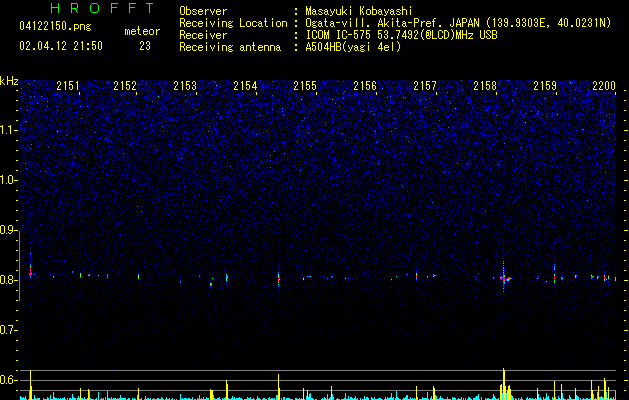Click the 2153 time marker
629x400 pixels.
(x=185, y=86)
